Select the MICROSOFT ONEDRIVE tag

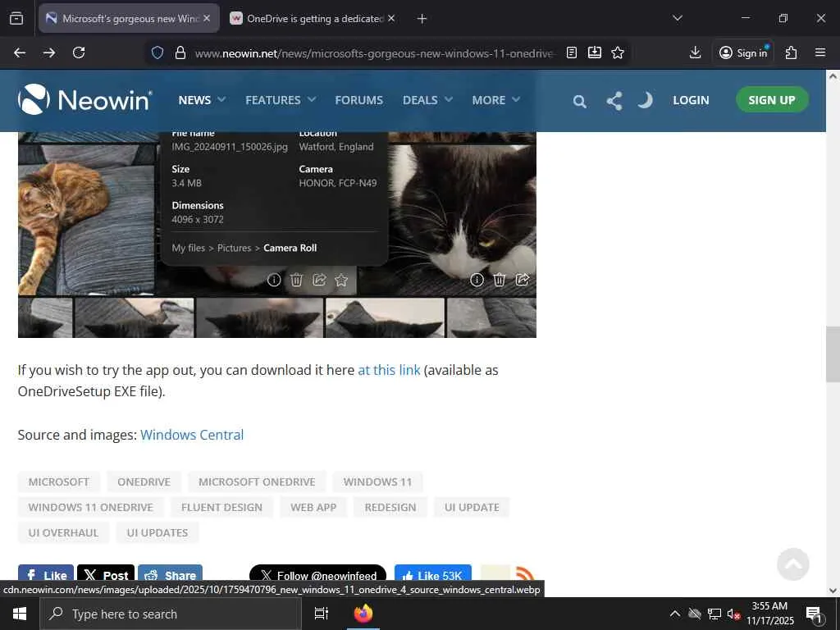click(257, 482)
